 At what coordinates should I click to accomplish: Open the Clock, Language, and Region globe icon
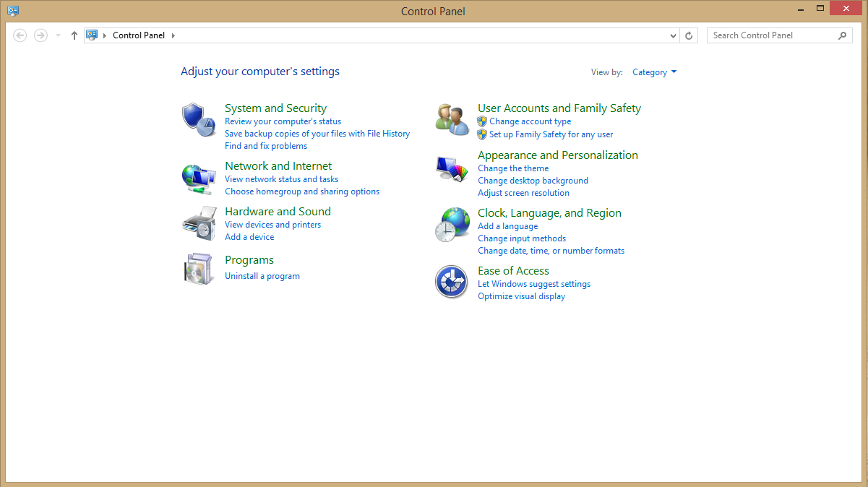pos(452,224)
